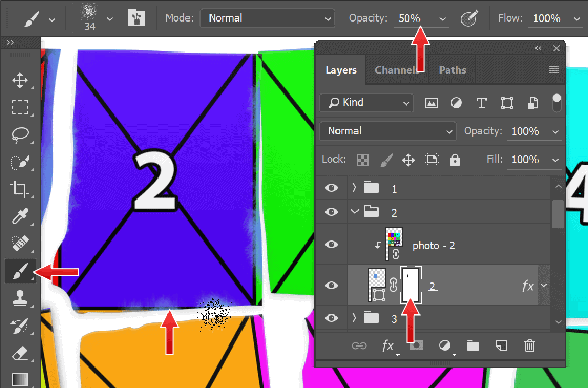Screen dimensions: 588x388
Task: Add a layer style with fx button
Action: coord(388,345)
